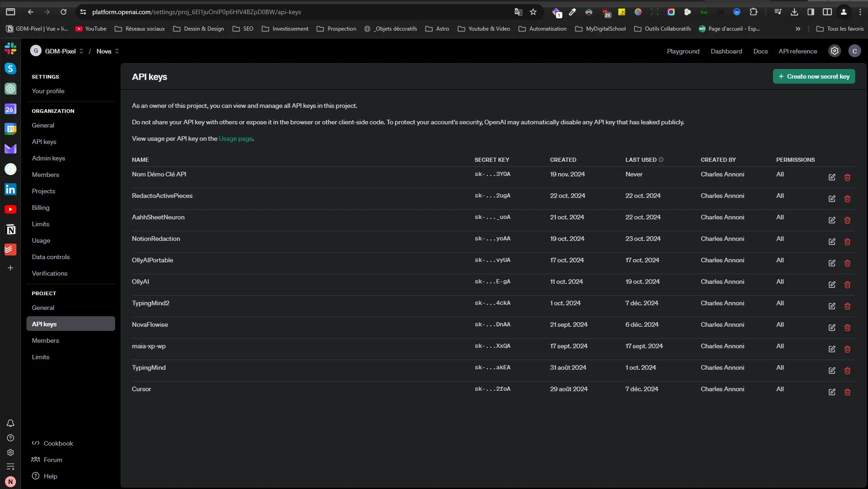Delete the RedactoActivePieces key
This screenshot has width=868, height=489.
(x=847, y=199)
